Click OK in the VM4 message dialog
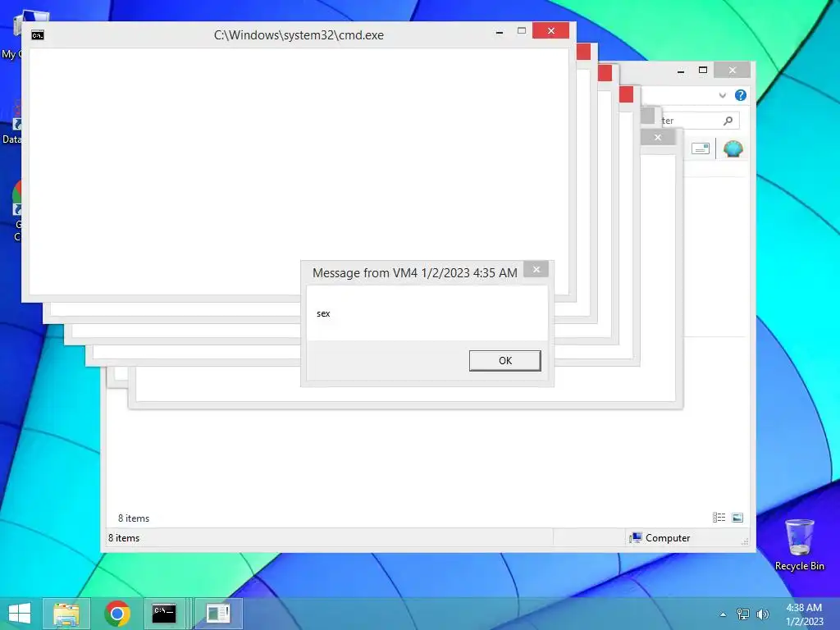This screenshot has width=840, height=630. 504,361
